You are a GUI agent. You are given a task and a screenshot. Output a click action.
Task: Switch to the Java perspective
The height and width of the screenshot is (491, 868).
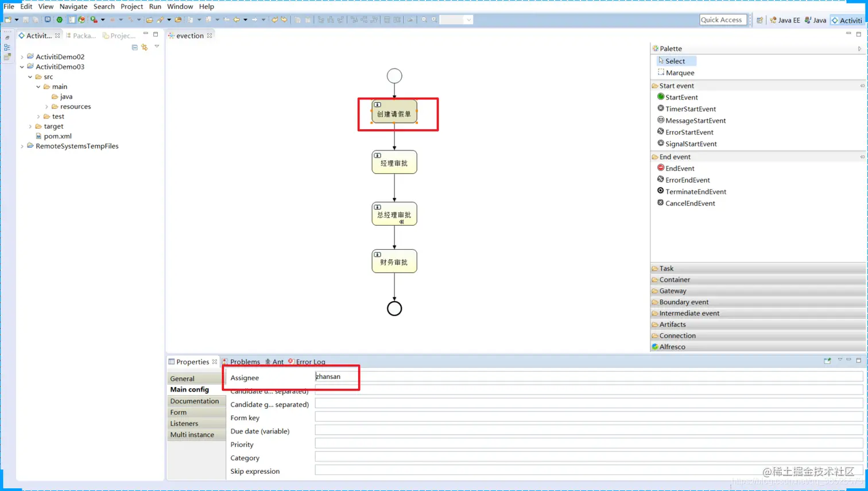[x=816, y=20]
